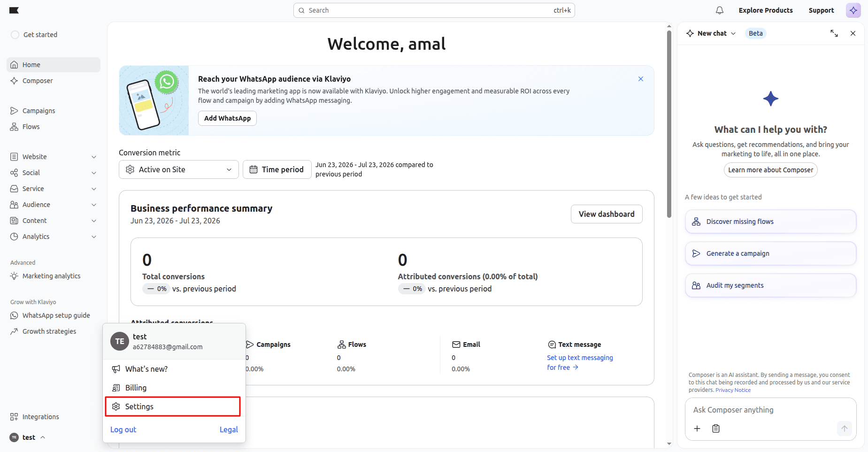Expand the Audience sidebar section
Viewport: 868px width, 452px height.
tap(54, 205)
